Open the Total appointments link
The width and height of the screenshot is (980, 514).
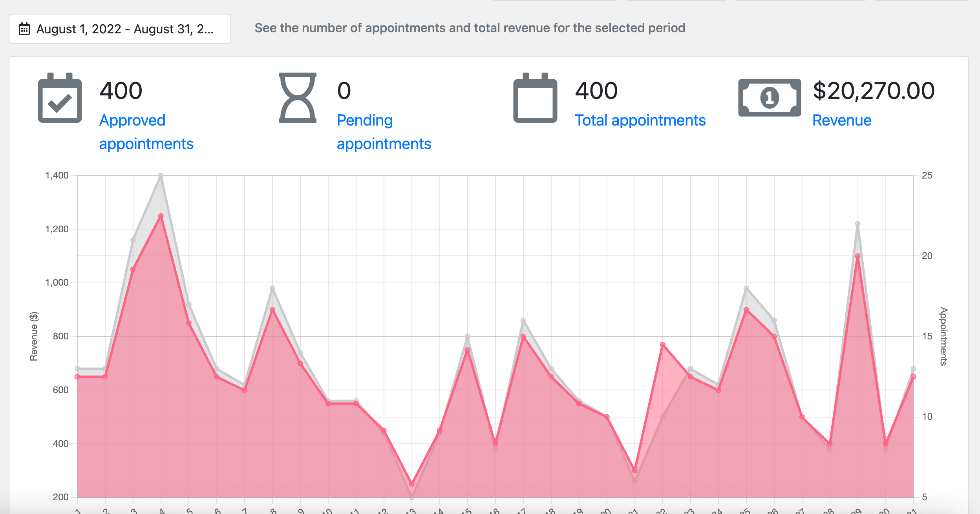(x=640, y=120)
